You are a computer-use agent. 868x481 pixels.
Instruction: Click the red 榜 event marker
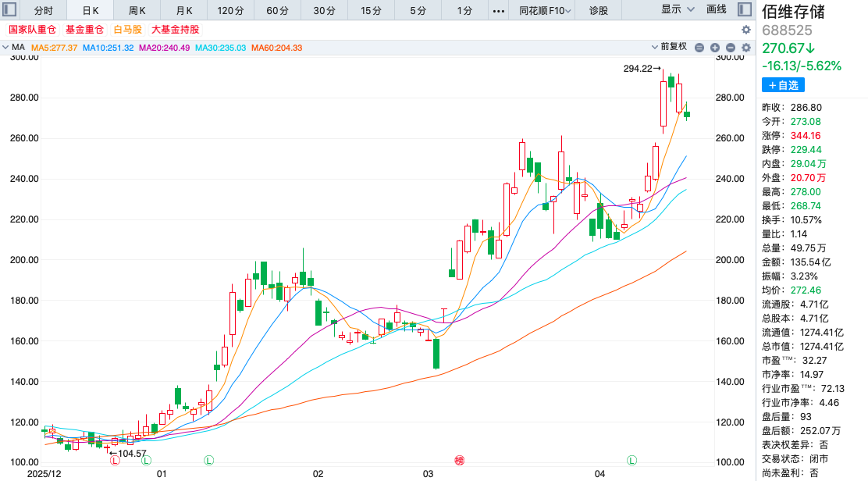coord(460,461)
